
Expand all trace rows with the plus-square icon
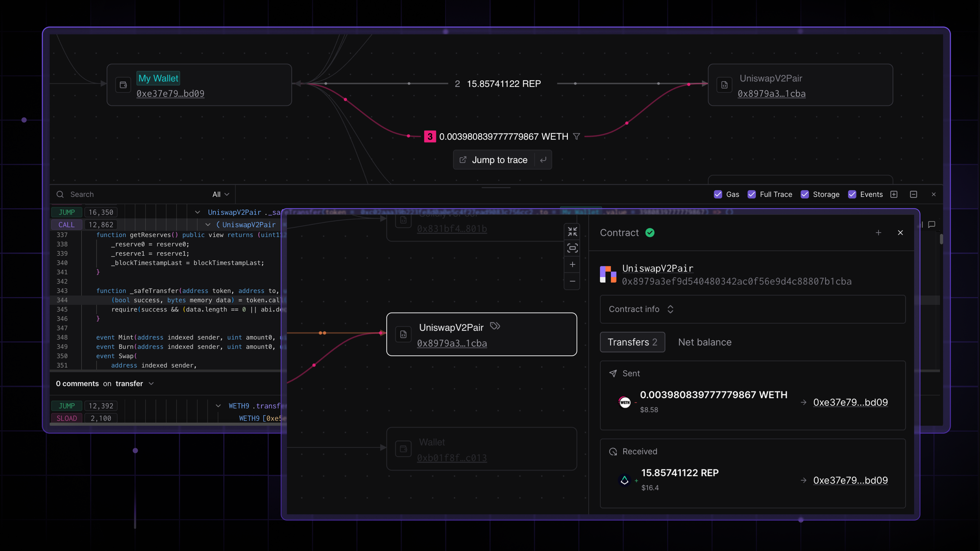pyautogui.click(x=894, y=194)
